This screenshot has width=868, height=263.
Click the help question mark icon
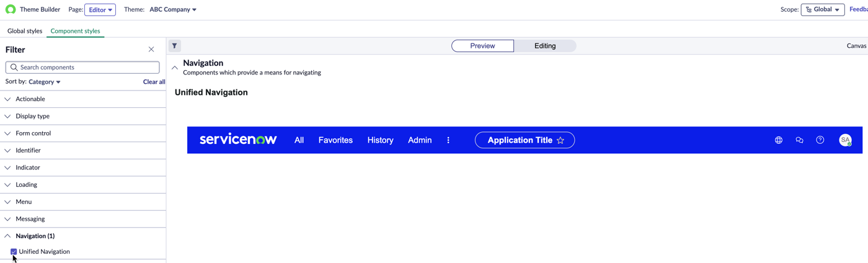[x=820, y=140]
